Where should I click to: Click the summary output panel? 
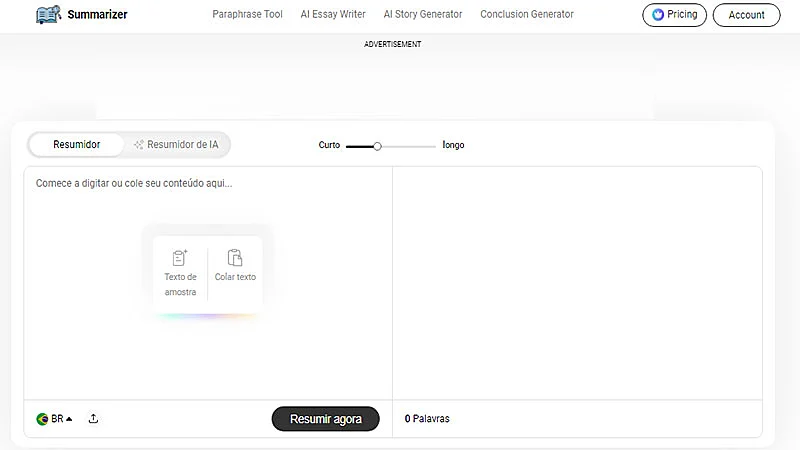pyautogui.click(x=578, y=283)
